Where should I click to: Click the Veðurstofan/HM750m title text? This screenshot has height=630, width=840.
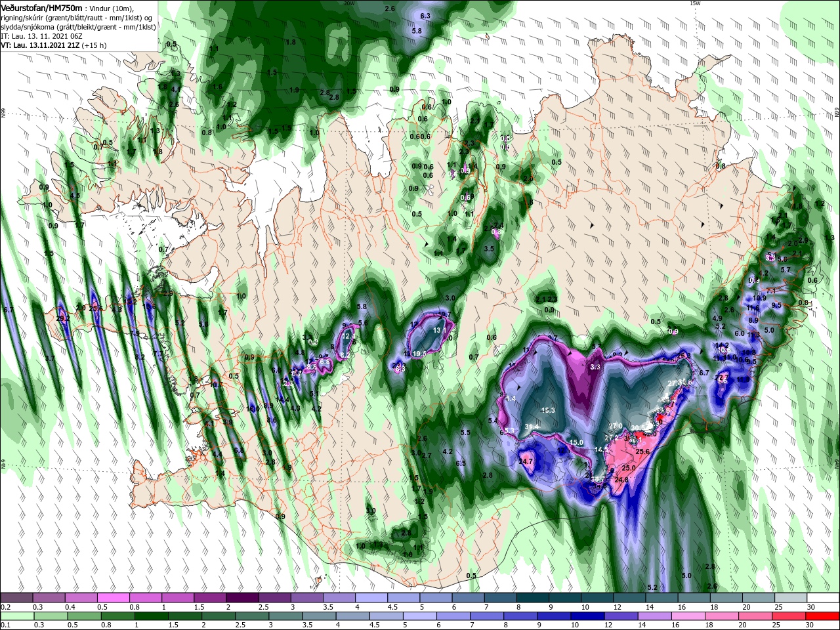click(41, 7)
